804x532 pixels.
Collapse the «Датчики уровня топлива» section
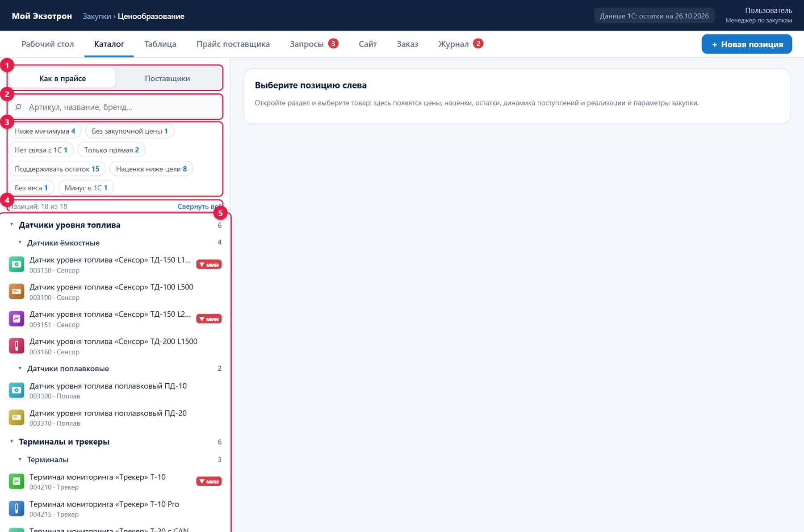[x=12, y=225]
